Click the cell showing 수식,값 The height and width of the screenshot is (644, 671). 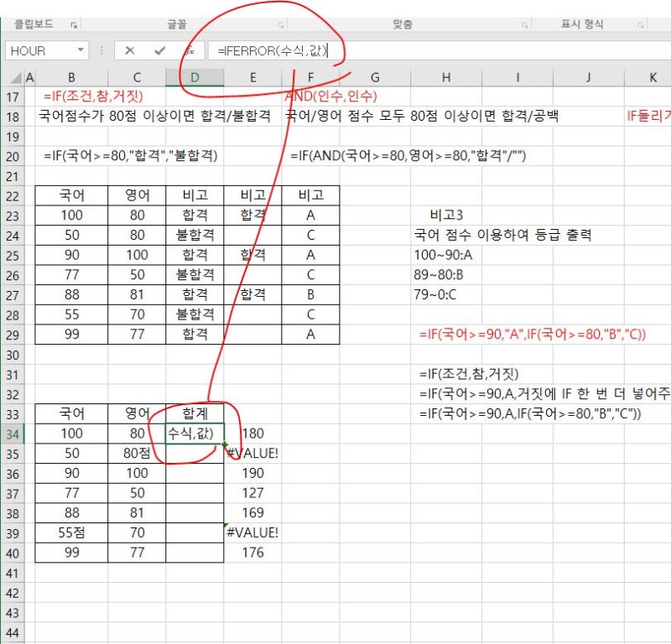coord(195,433)
